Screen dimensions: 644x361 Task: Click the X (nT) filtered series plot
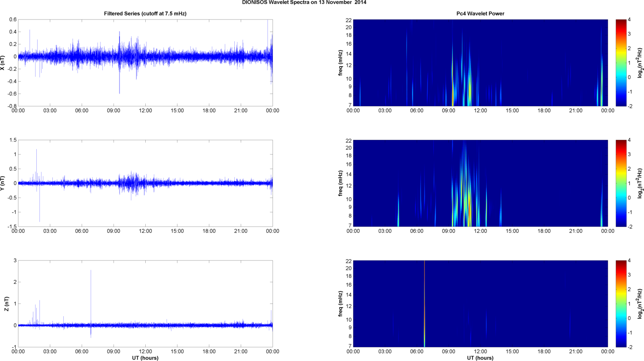coord(145,63)
